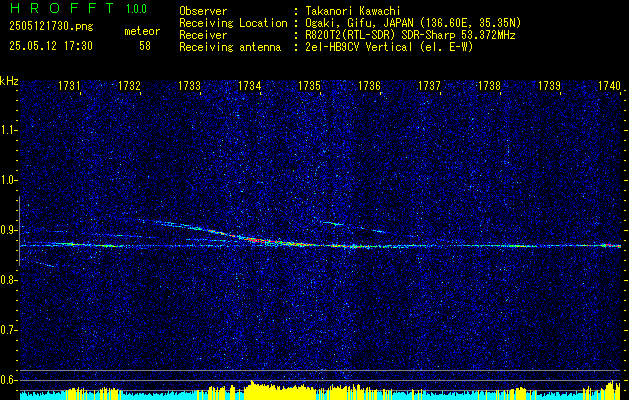Click the 1739 time marker
Viewport: 629px width, 400px height.
pyautogui.click(x=549, y=86)
